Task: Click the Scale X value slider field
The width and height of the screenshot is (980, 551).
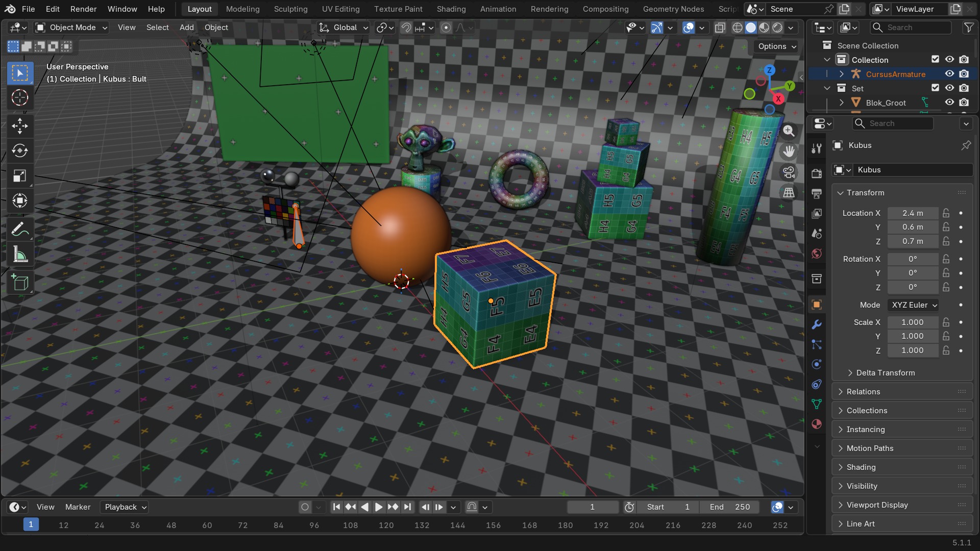Action: (x=913, y=322)
